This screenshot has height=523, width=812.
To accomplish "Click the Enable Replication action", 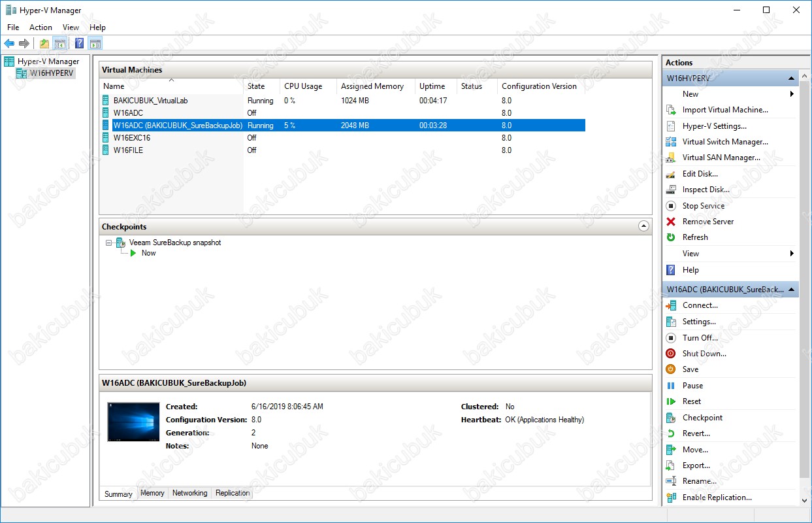I will pyautogui.click(x=717, y=498).
